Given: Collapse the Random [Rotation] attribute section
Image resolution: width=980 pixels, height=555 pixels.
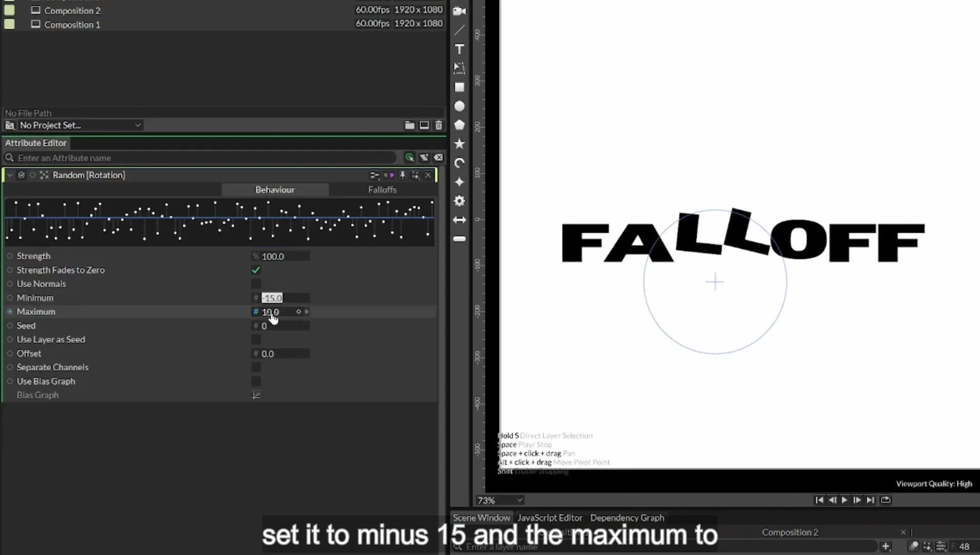Looking at the screenshot, I should pyautogui.click(x=10, y=175).
